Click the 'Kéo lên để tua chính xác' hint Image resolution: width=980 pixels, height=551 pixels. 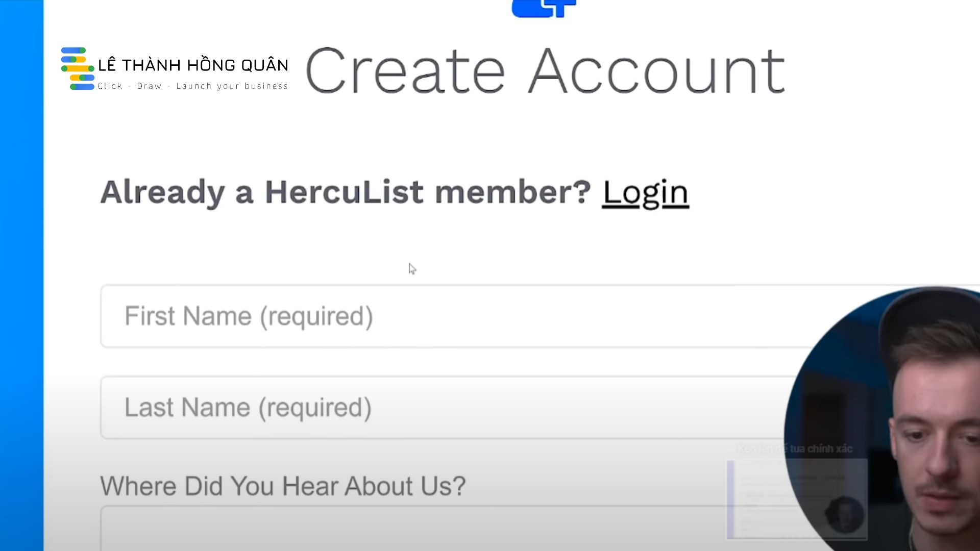coord(795,449)
